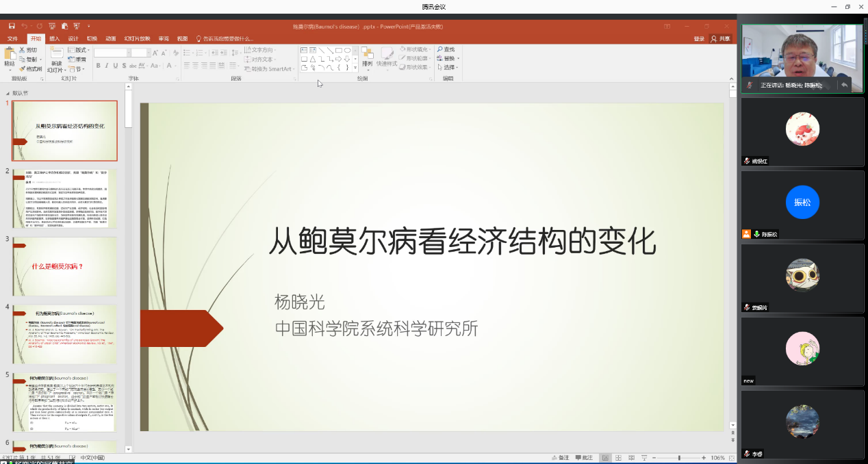
Task: Select slide 4 thumbnail in the panel
Action: coord(64,334)
